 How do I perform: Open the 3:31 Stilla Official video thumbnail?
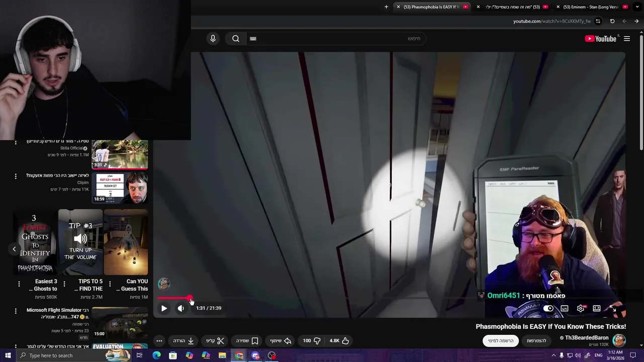(x=120, y=154)
